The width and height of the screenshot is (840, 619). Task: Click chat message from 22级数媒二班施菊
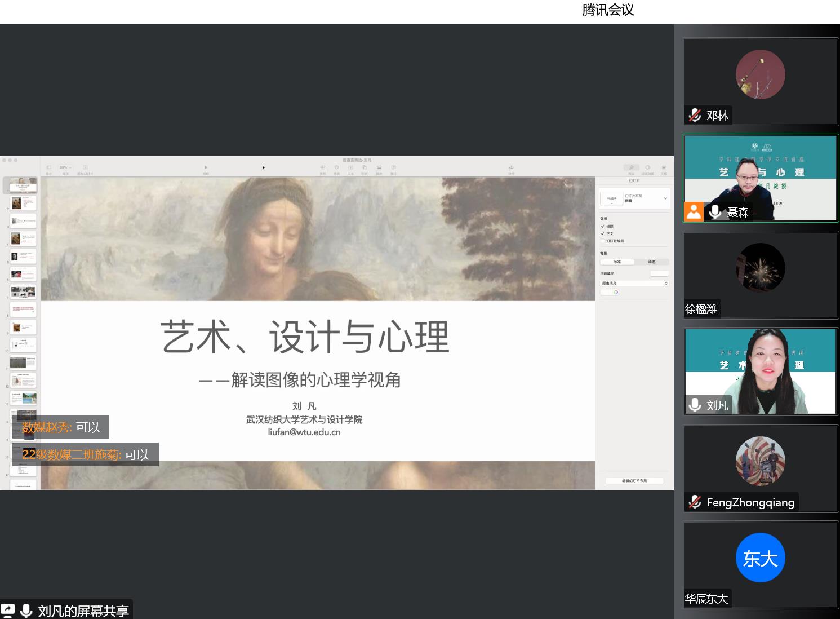[85, 454]
